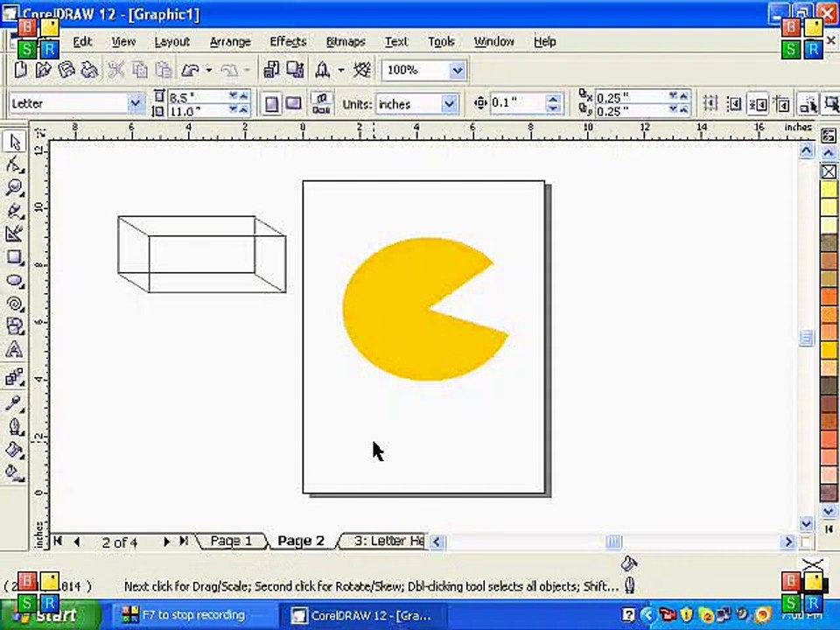Open the Bitmaps menu
The image size is (840, 630).
point(346,42)
